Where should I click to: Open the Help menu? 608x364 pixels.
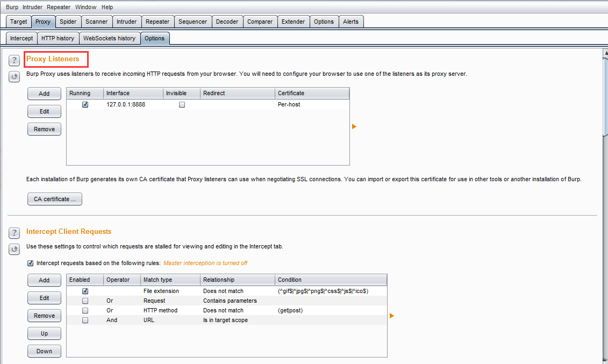(108, 7)
